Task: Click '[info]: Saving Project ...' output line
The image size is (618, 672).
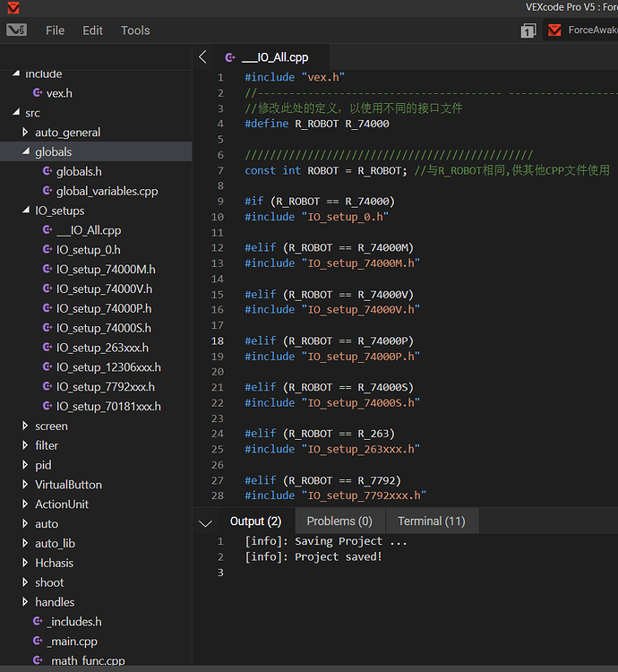Action: (x=325, y=541)
